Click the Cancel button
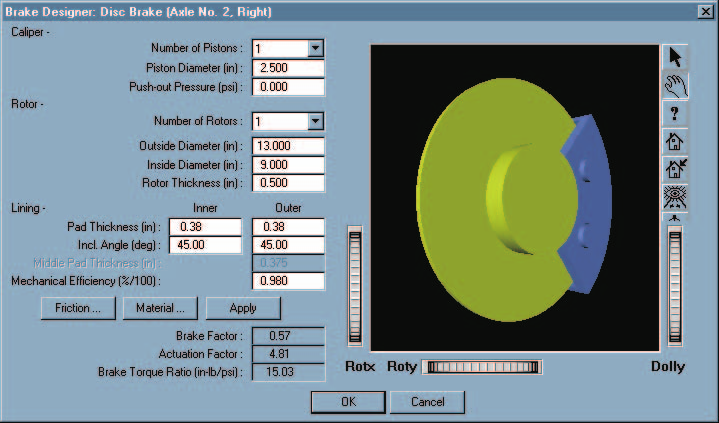 click(427, 402)
